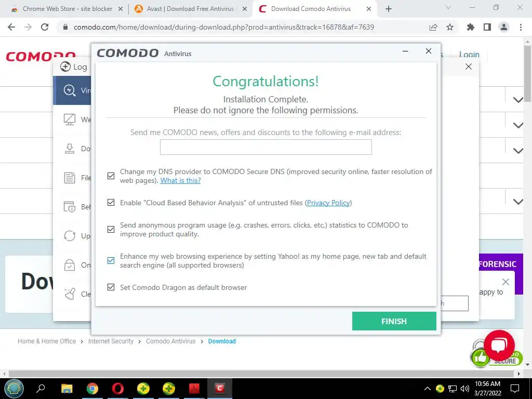Close the background Comodo window with X
This screenshot has width=532, height=399.
469,66
